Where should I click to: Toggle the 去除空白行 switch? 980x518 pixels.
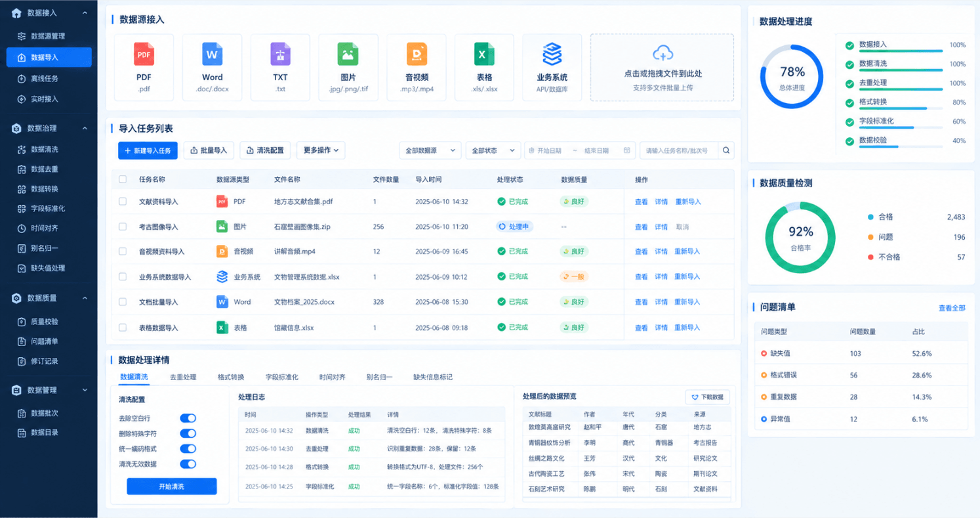point(188,418)
